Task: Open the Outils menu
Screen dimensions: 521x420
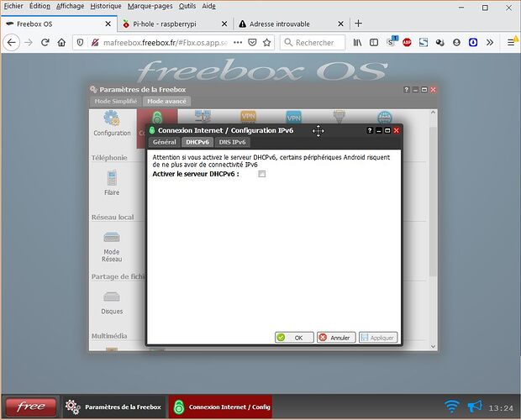Action: (187, 6)
